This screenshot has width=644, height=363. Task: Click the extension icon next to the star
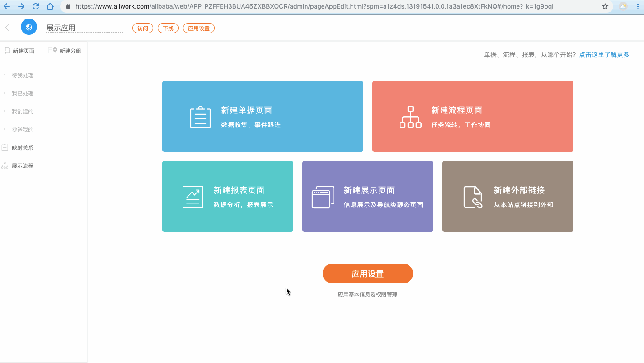(623, 6)
